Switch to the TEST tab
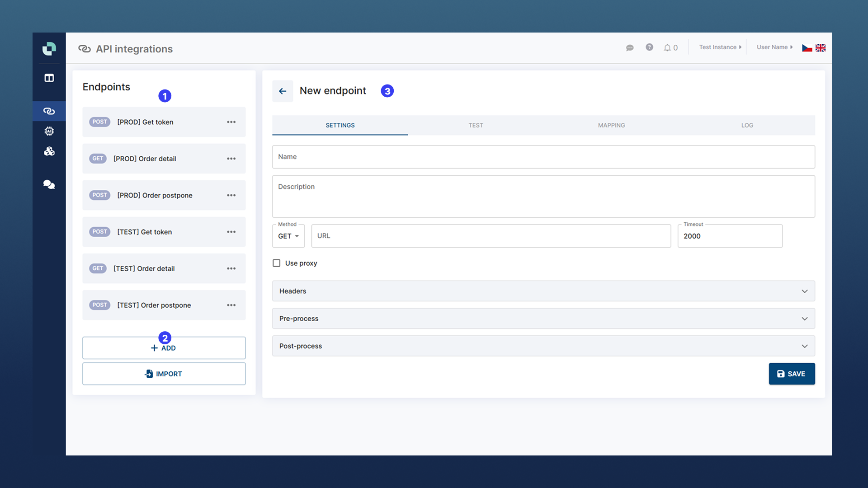 (476, 125)
